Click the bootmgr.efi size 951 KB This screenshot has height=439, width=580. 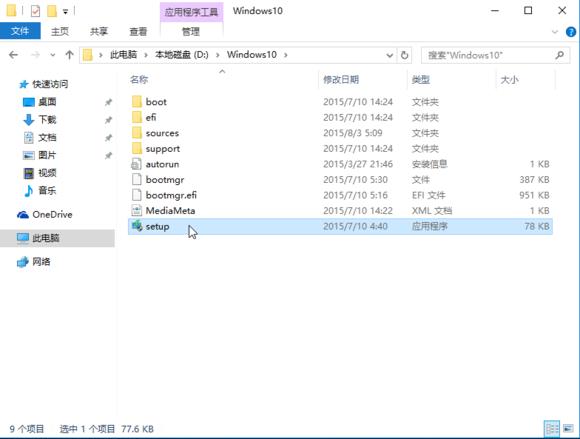click(534, 195)
